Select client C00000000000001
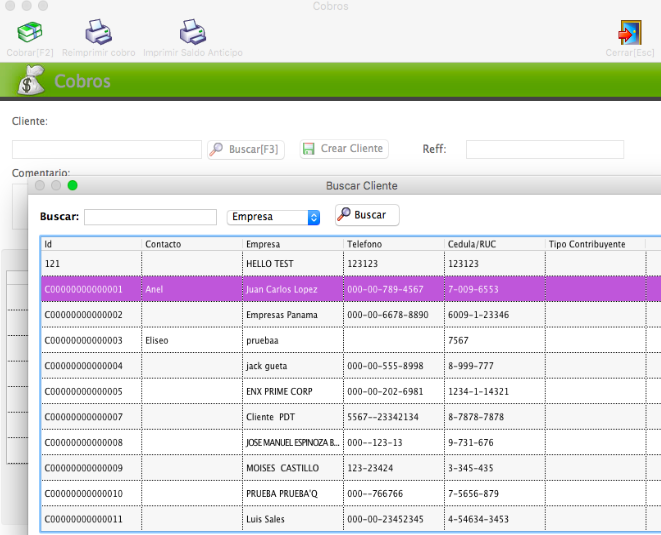The image size is (661, 535). click(x=351, y=289)
